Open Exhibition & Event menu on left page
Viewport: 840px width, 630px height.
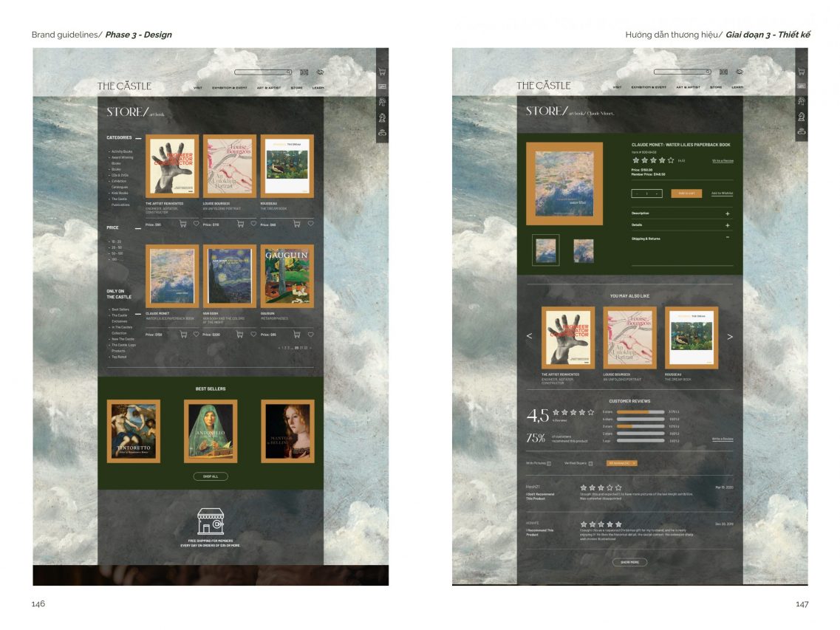tap(229, 88)
